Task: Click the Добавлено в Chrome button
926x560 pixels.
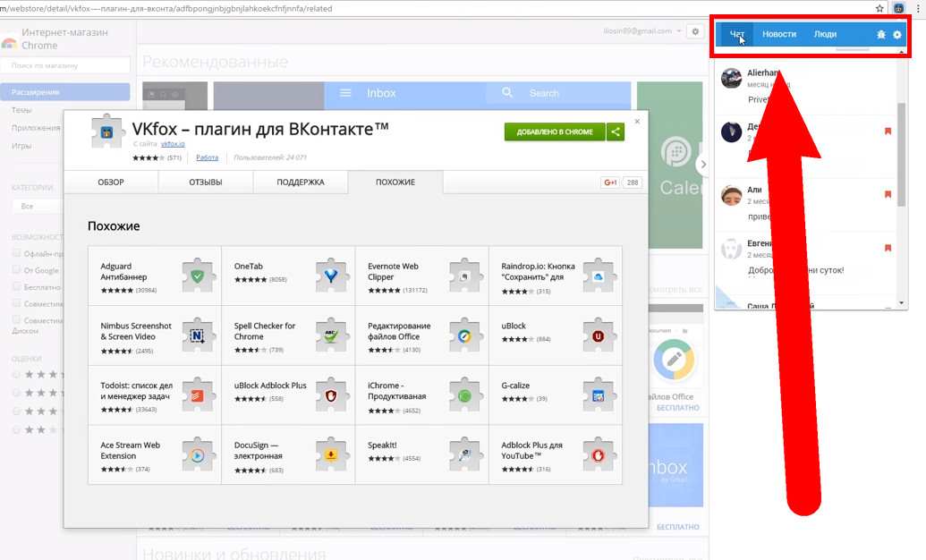Action: click(554, 132)
